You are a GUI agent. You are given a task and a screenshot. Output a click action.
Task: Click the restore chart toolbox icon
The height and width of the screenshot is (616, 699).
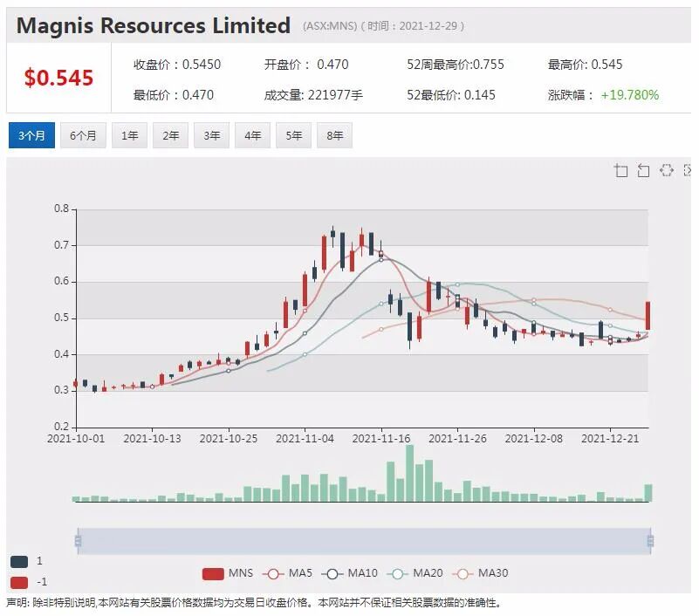pos(667,170)
